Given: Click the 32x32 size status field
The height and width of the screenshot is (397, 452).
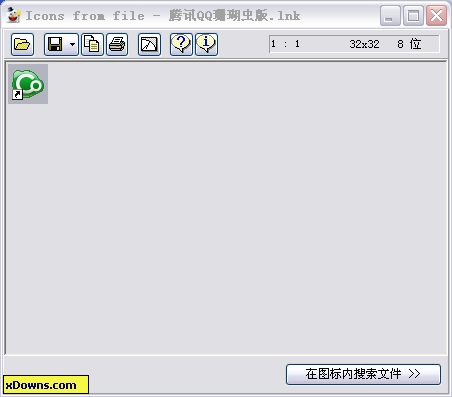Looking at the screenshot, I should pos(364,44).
